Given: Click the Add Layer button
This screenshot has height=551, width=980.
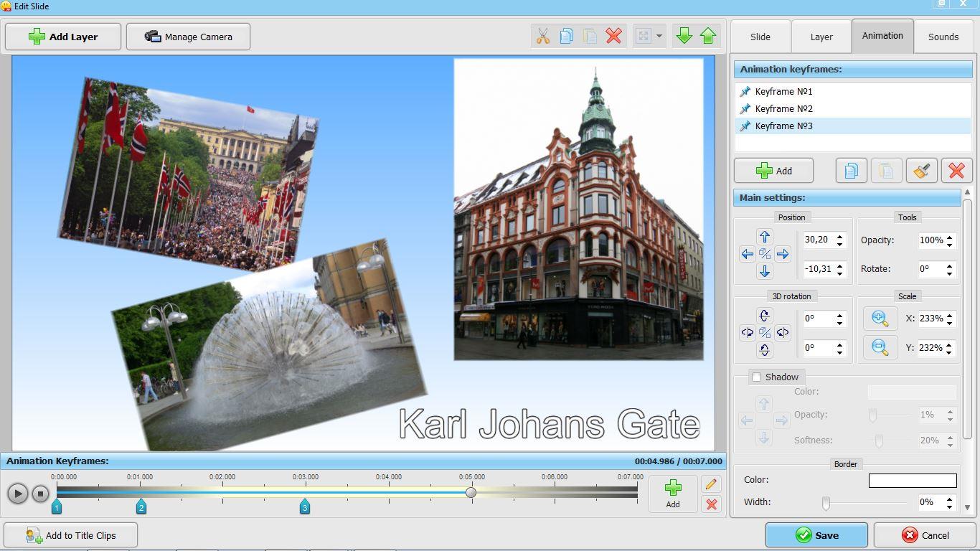Looking at the screenshot, I should pyautogui.click(x=63, y=37).
